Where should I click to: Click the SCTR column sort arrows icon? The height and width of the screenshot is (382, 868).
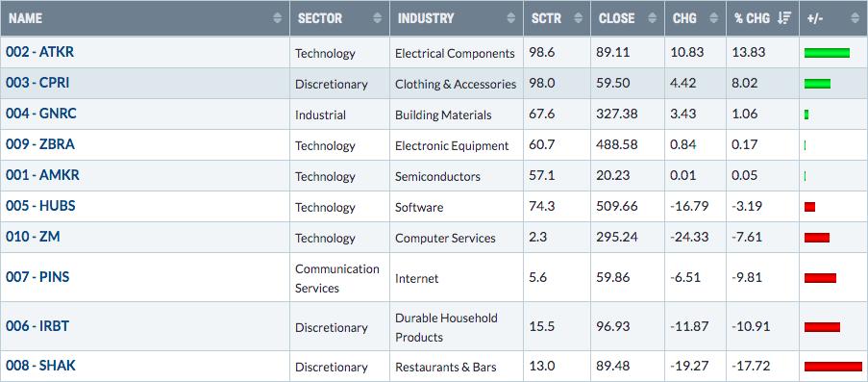pos(579,18)
